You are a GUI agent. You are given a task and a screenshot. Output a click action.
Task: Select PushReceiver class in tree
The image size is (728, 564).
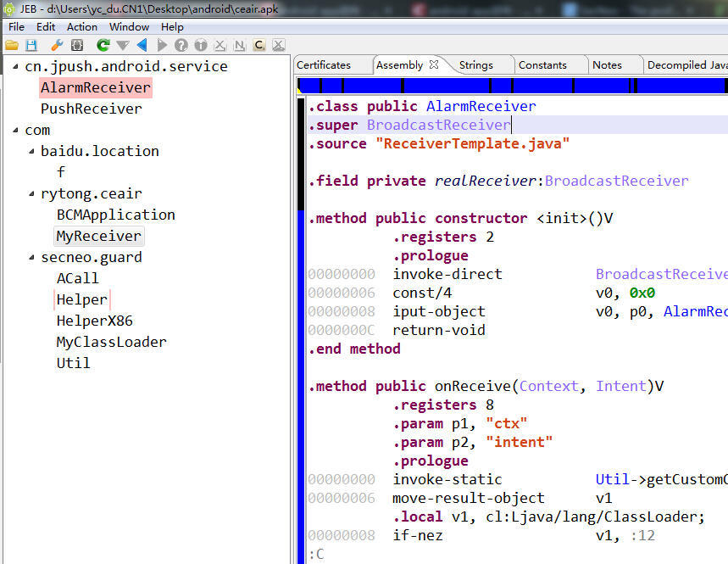(91, 109)
